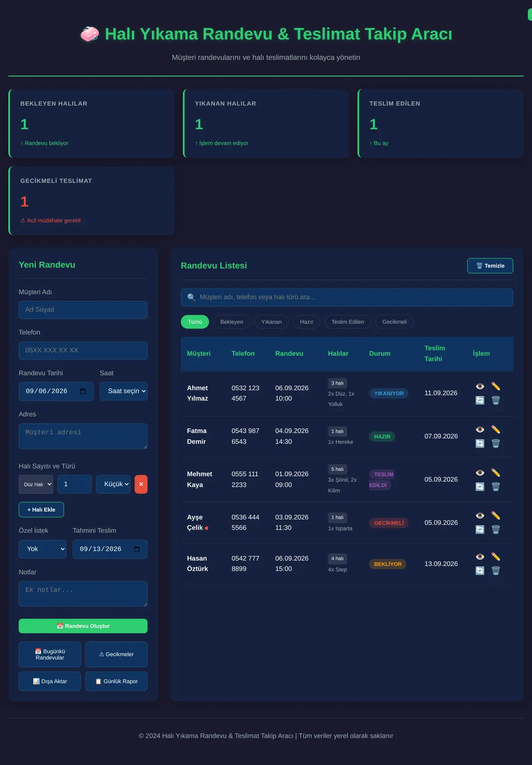Add another carpet with Halı Ekle
Screen dimensions: 532x765
41,510
